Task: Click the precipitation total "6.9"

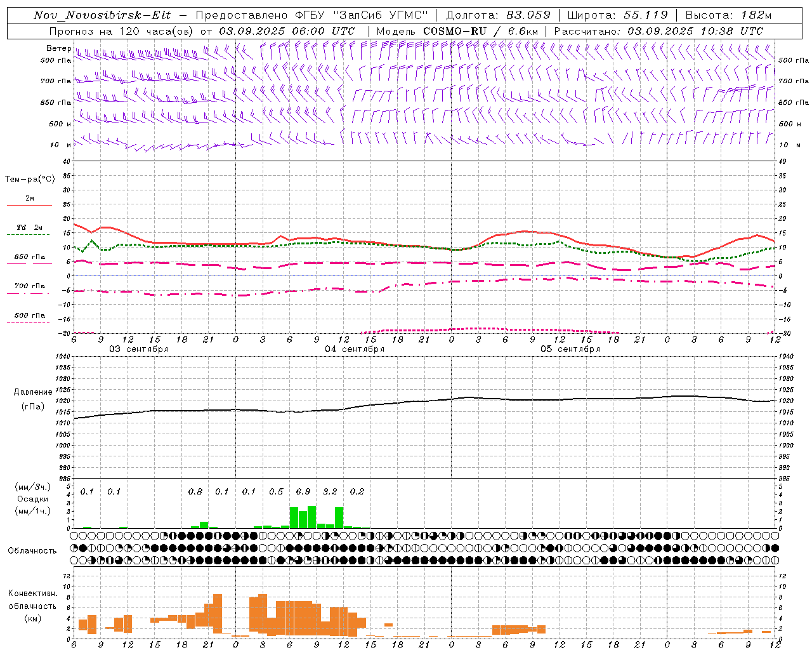Action: coord(303,492)
